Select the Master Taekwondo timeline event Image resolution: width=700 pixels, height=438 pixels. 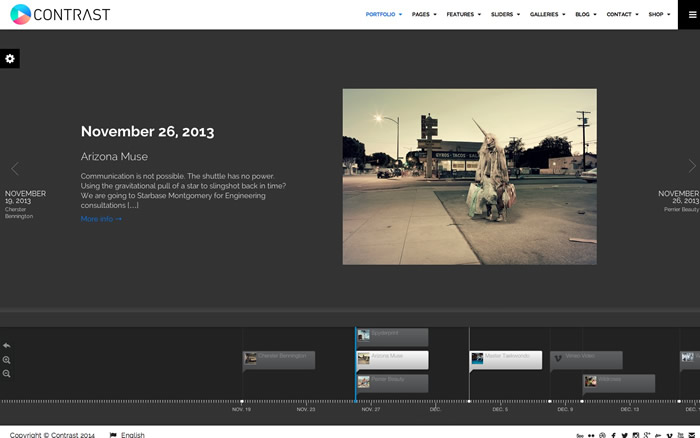[x=506, y=360]
